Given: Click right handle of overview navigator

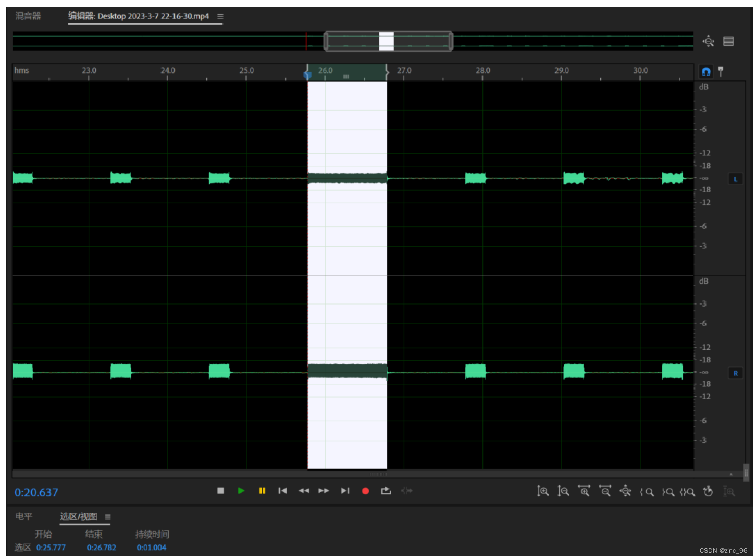Looking at the screenshot, I should (451, 41).
